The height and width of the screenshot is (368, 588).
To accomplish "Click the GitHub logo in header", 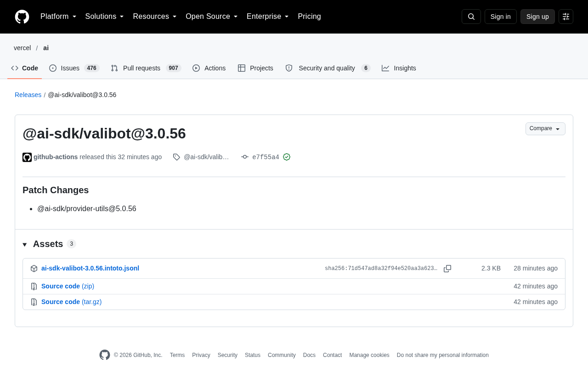I will [x=22, y=17].
